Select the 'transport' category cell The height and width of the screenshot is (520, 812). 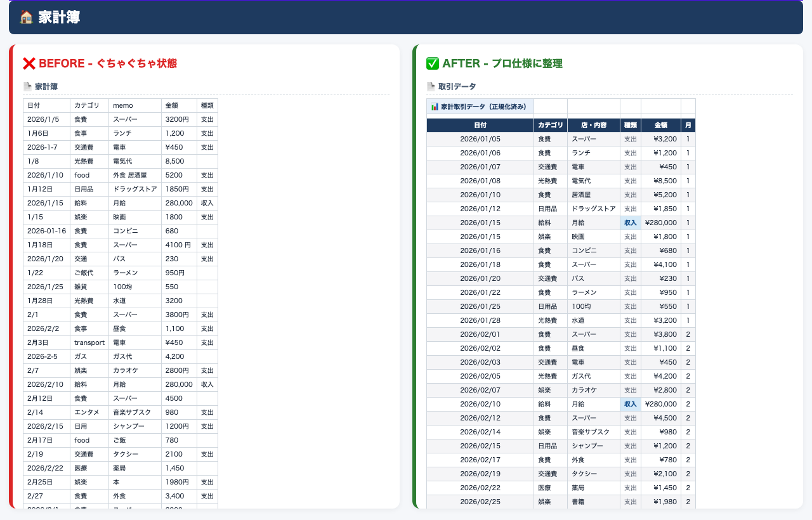point(89,342)
